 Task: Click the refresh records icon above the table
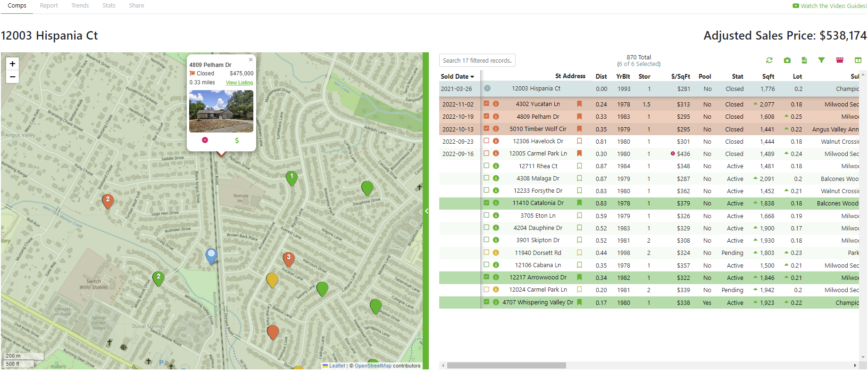point(769,60)
